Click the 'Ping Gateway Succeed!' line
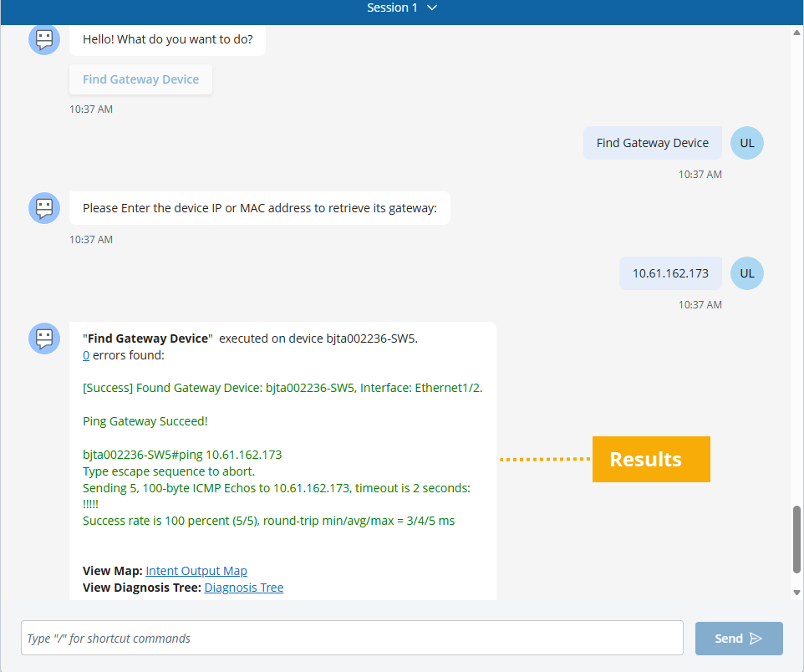The image size is (804, 672). [145, 421]
